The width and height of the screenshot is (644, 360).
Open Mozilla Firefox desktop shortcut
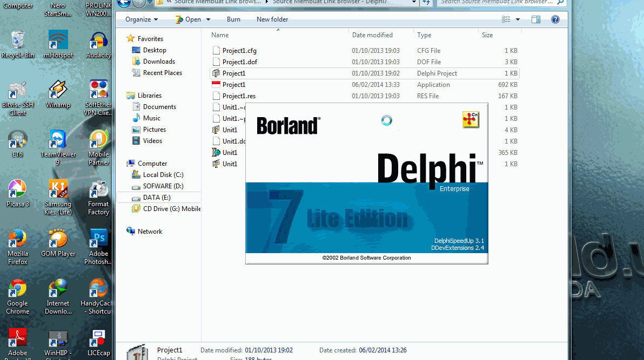click(18, 247)
